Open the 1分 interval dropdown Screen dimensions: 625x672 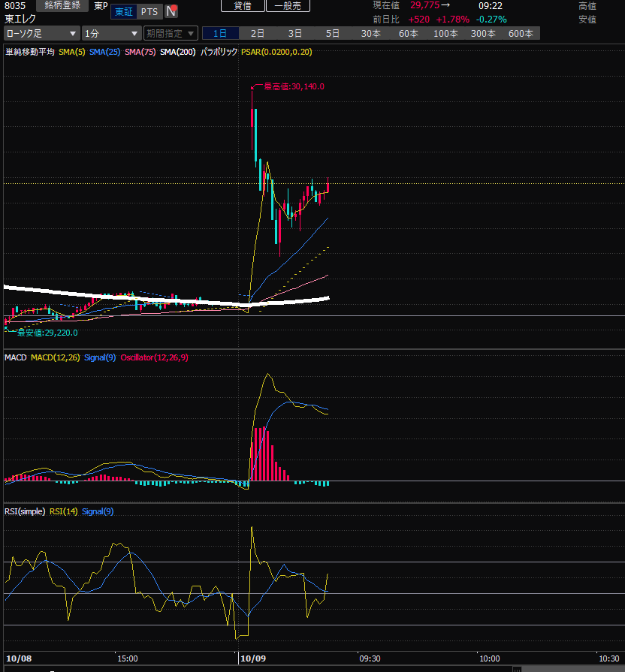[x=110, y=34]
